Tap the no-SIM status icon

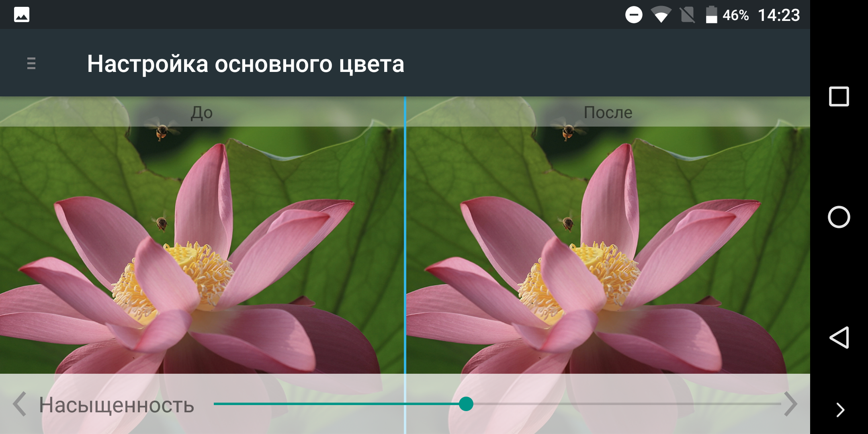(688, 15)
